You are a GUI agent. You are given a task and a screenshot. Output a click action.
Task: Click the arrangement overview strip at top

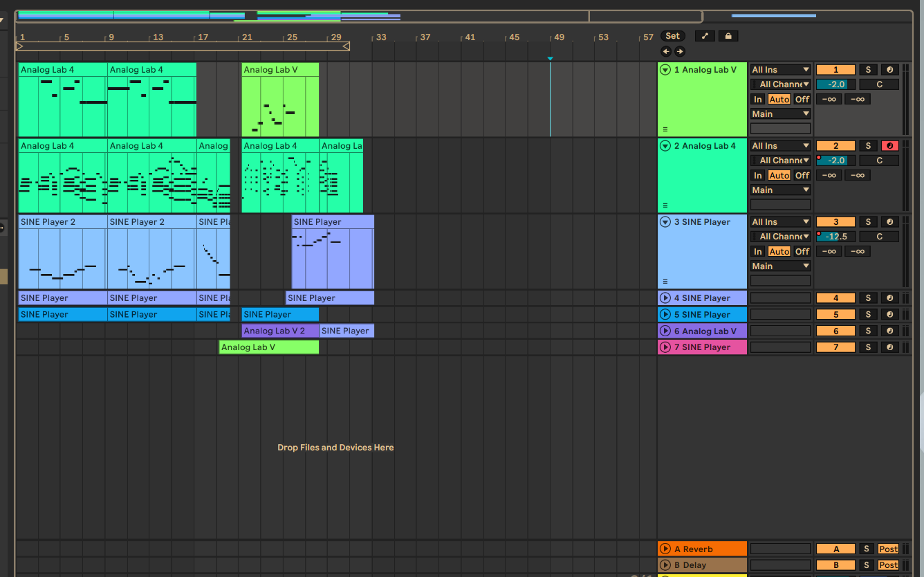pyautogui.click(x=359, y=16)
